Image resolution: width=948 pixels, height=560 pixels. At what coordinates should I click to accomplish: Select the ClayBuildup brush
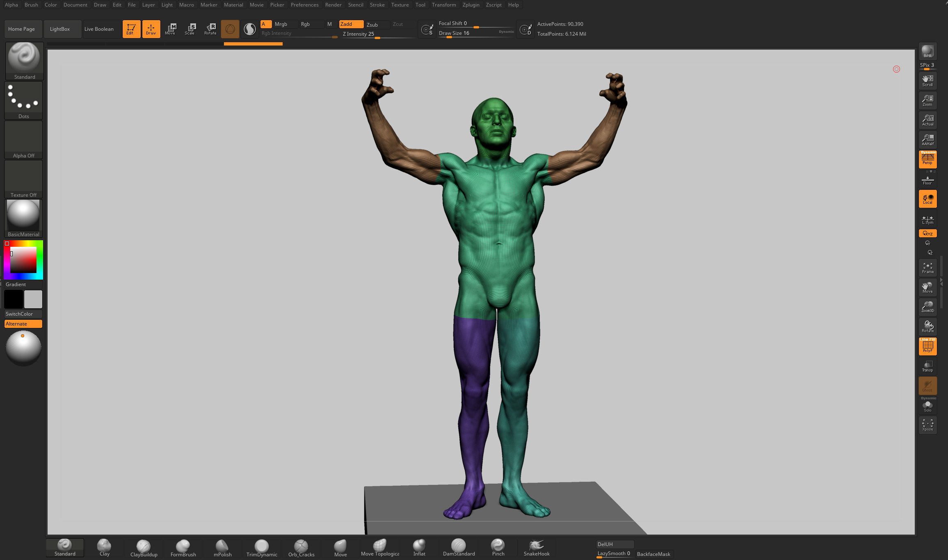tap(144, 548)
